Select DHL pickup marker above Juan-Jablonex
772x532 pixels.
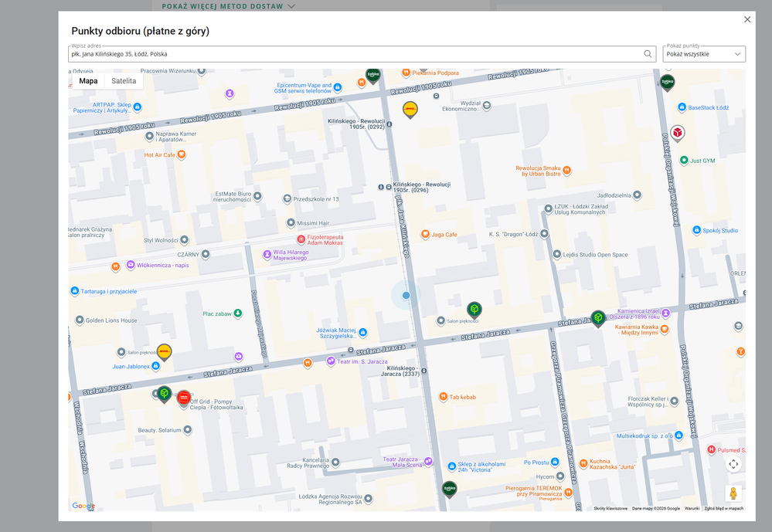point(164,352)
